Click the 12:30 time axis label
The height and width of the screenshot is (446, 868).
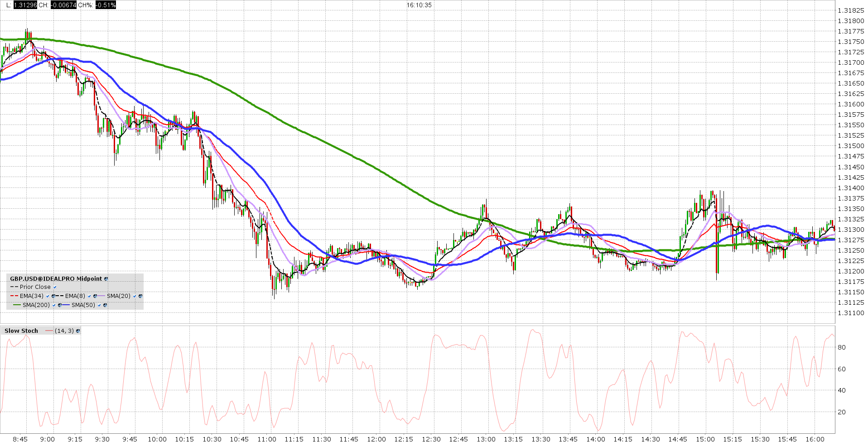coord(431,439)
